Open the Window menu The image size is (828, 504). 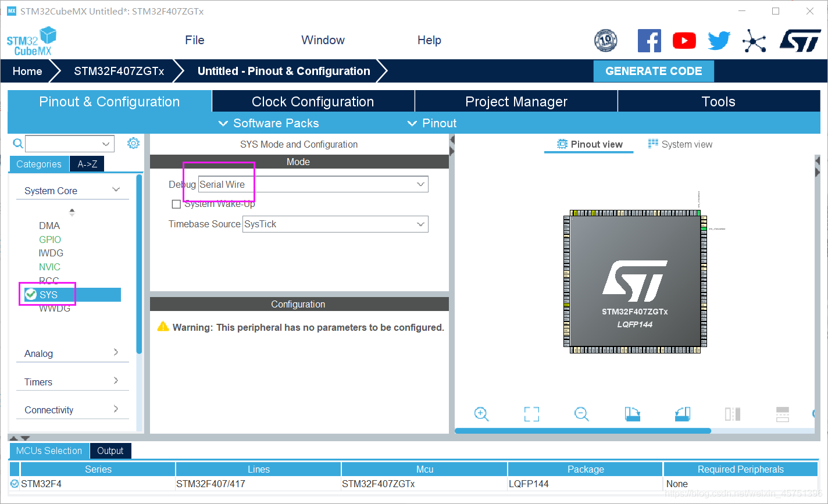323,40
